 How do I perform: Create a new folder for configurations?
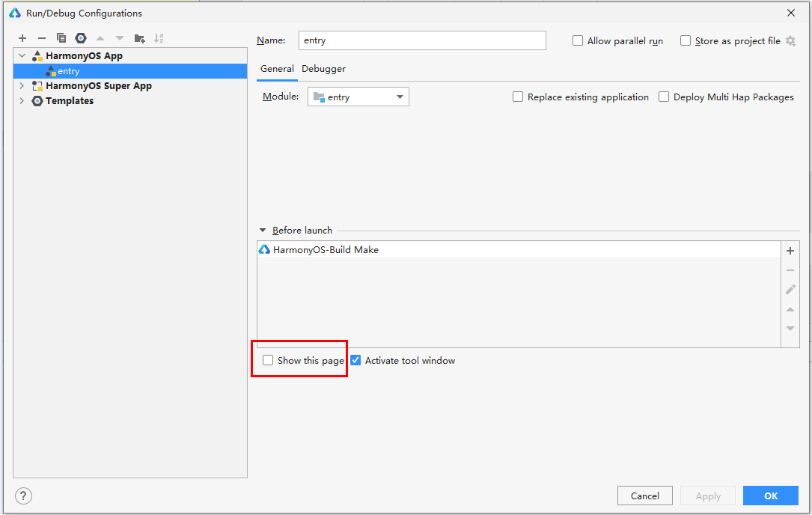tap(139, 38)
